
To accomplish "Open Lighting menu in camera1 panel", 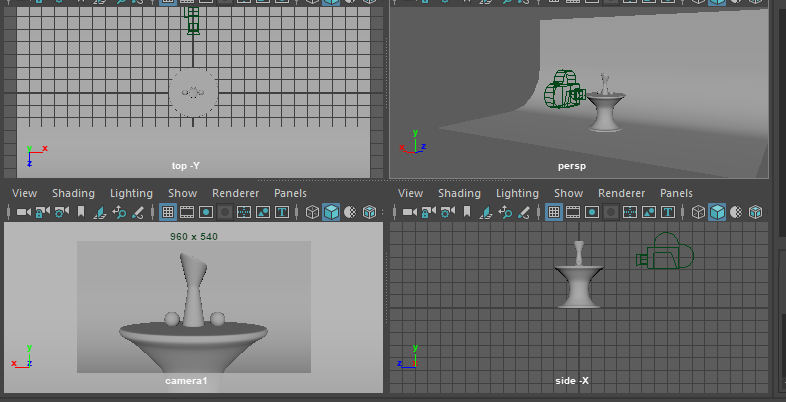I will (131, 193).
